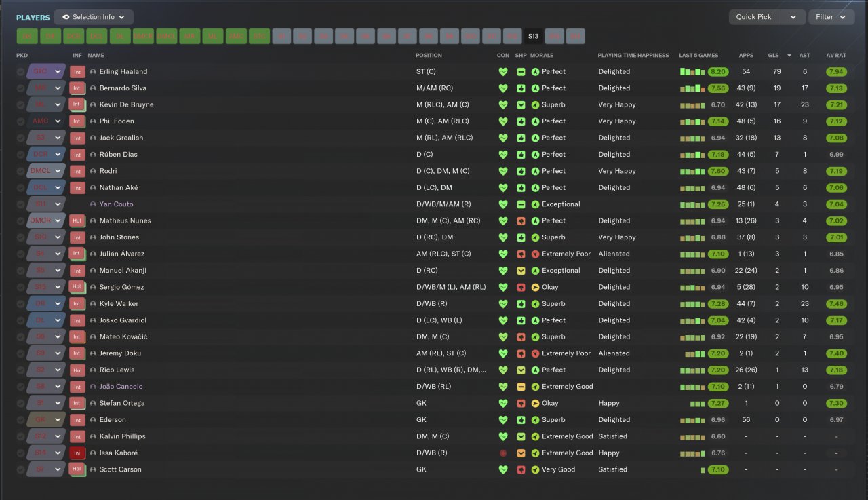
Task: Sort players by the POSITION column header
Action: point(429,55)
